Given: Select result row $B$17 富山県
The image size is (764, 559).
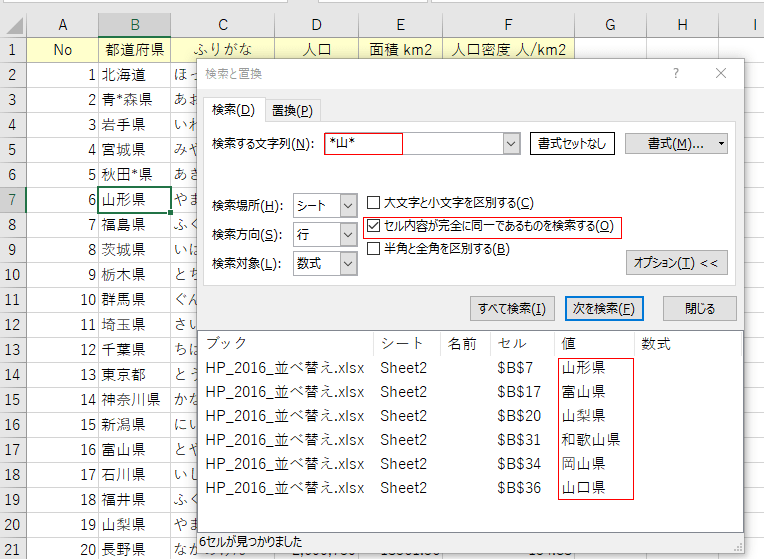Looking at the screenshot, I should (x=470, y=392).
